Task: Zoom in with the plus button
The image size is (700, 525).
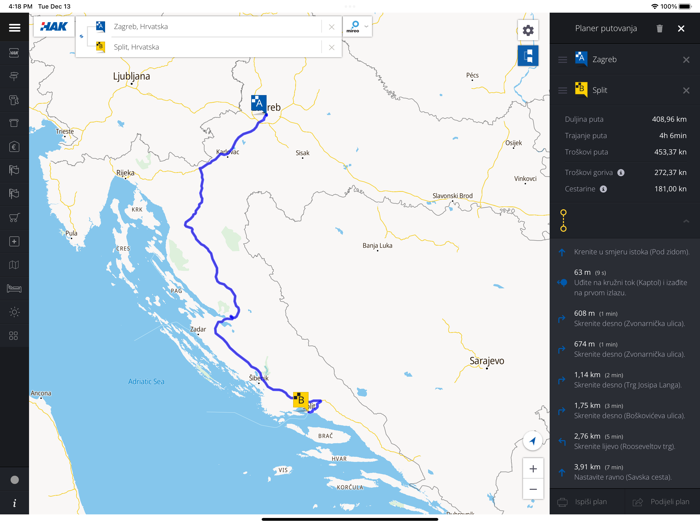Action: coord(533,469)
